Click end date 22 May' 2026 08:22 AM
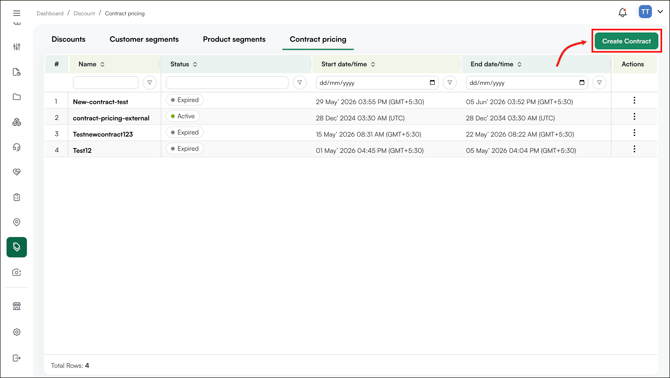The image size is (670, 378). [x=520, y=134]
